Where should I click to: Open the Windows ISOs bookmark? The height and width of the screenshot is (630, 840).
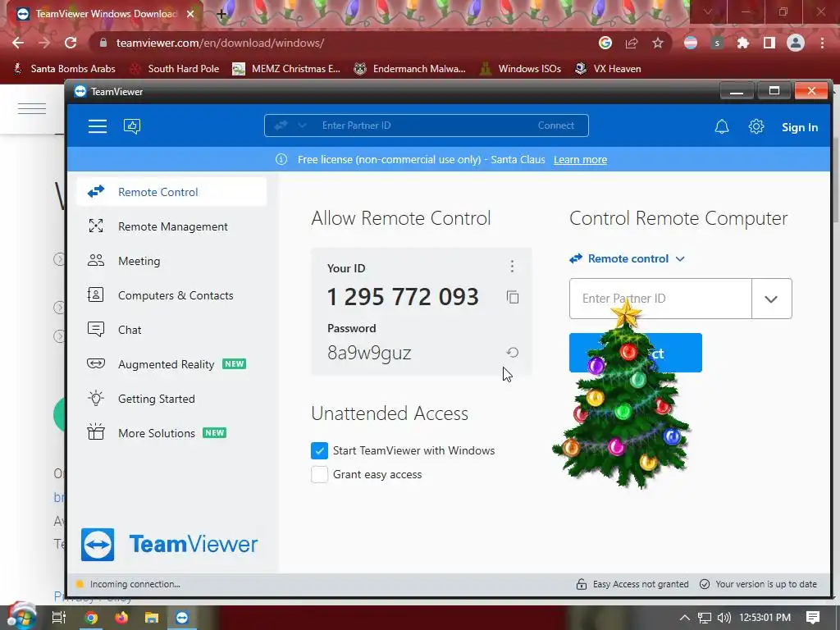520,69
